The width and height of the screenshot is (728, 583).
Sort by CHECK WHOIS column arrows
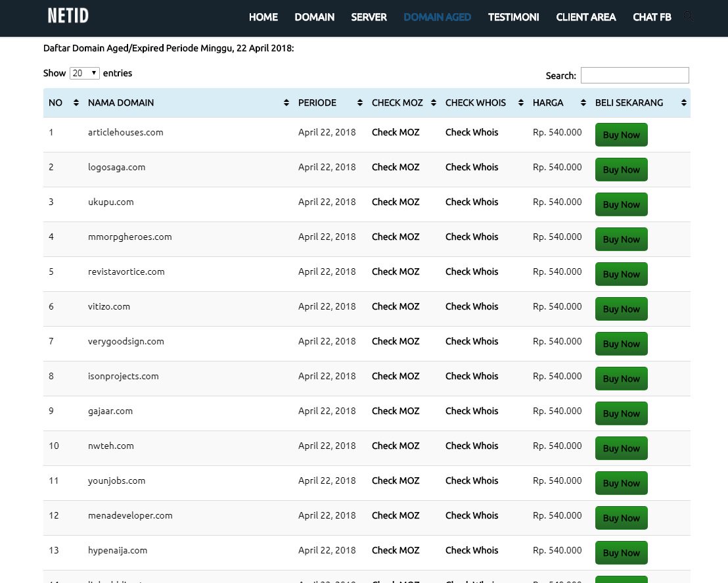[521, 103]
